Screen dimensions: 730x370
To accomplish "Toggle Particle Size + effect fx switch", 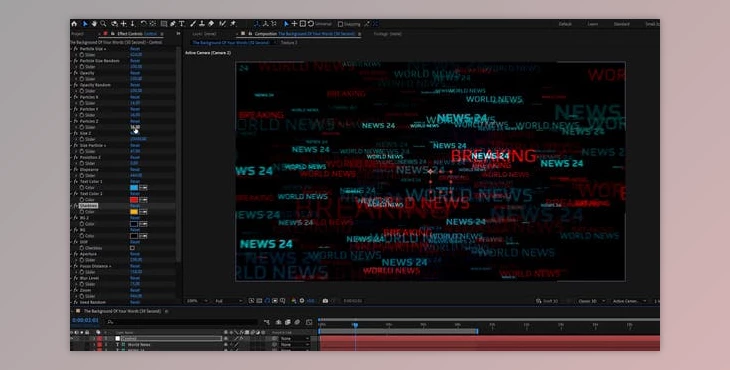I will (x=76, y=49).
